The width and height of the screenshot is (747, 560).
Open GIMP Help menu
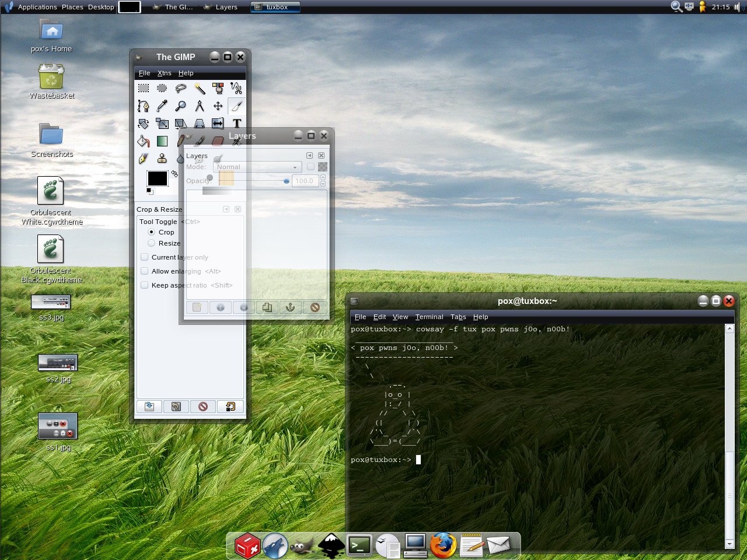[x=186, y=73]
